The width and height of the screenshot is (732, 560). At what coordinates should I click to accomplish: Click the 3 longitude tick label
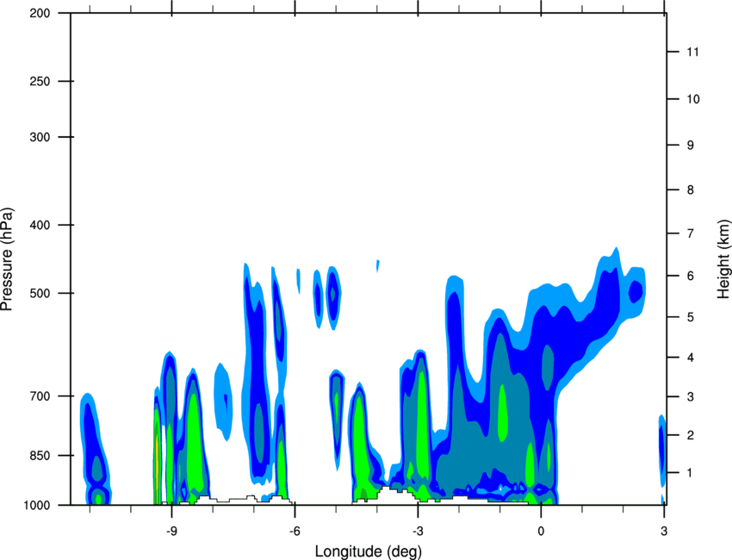coord(664,532)
